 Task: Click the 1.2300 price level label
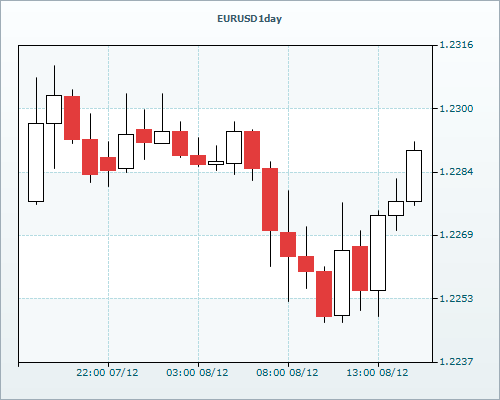(456, 108)
